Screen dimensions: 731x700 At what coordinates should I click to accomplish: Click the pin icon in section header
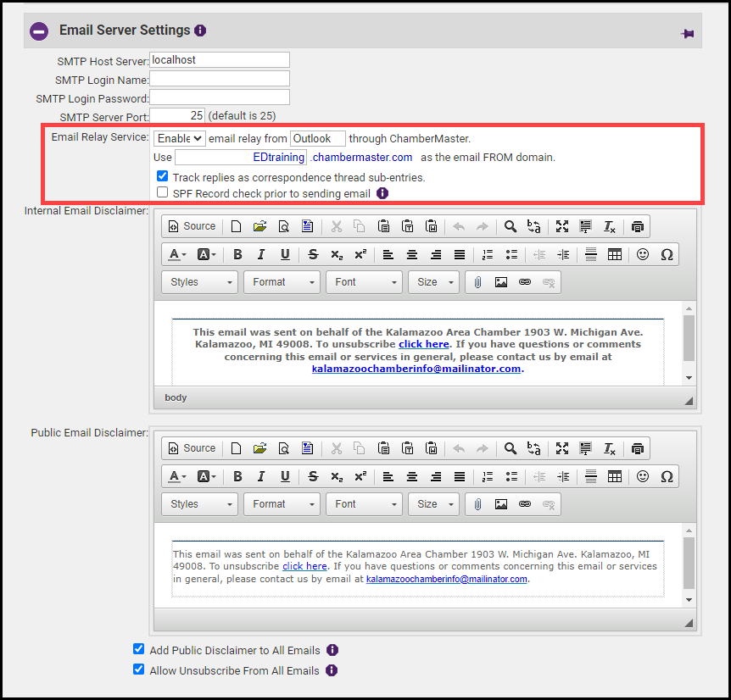coord(687,34)
